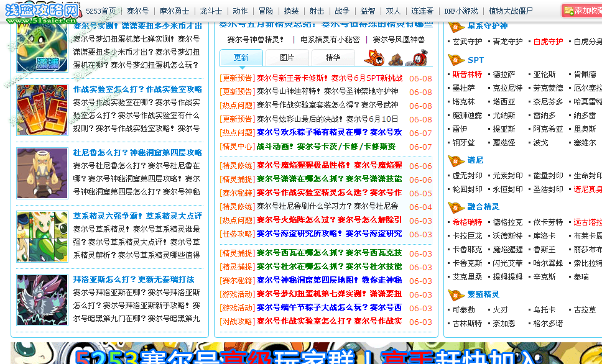The width and height of the screenshot is (602, 364).
Task: Click the 赛尔号神兽精灵！ link
Action: point(256,40)
